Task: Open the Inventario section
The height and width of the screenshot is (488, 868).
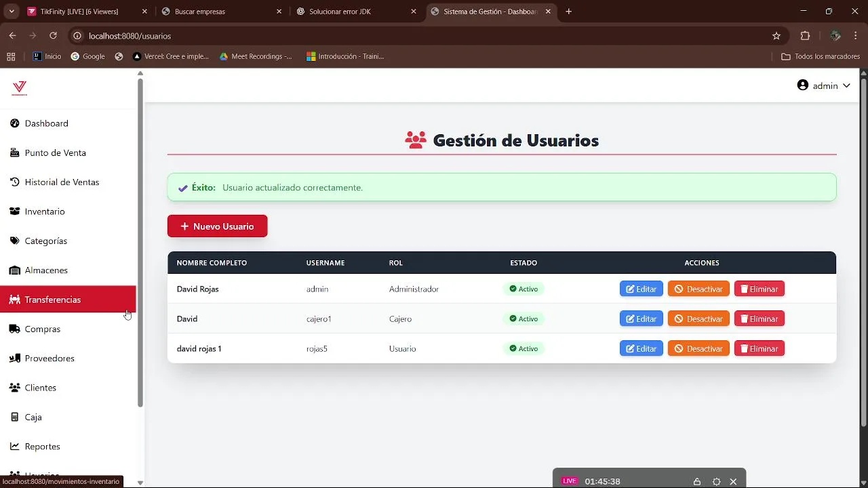Action: tap(68, 211)
